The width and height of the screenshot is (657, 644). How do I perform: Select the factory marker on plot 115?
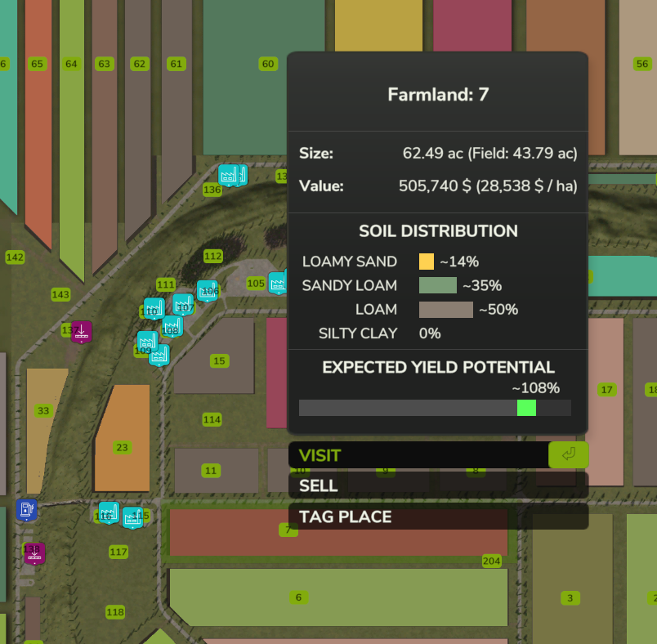pyautogui.click(x=132, y=517)
